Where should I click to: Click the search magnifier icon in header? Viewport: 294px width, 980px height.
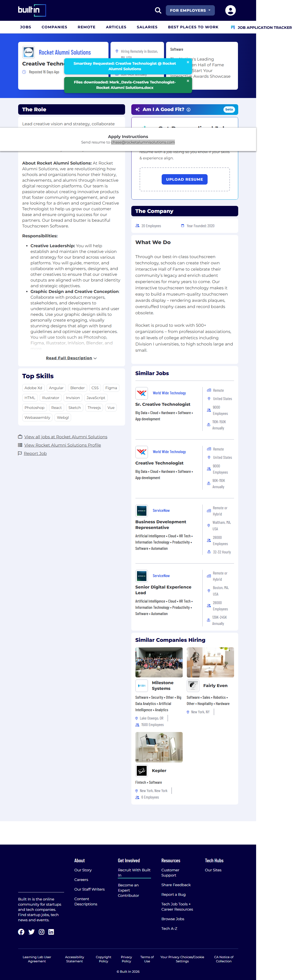coord(158,10)
